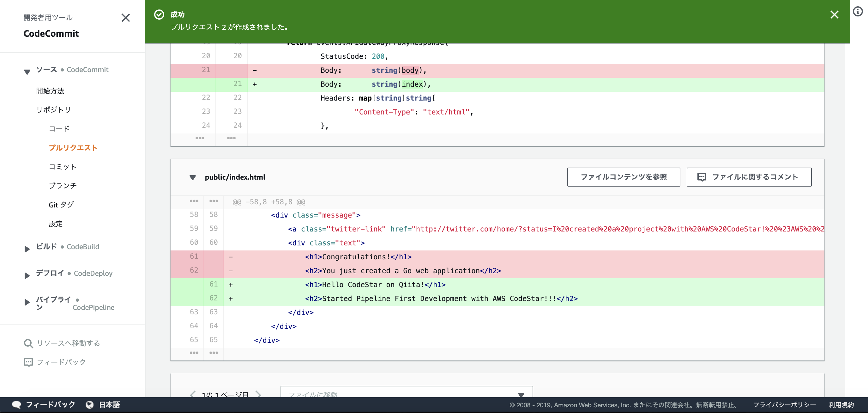Click the public/index.html file name
This screenshot has width=868, height=413.
[x=235, y=177]
